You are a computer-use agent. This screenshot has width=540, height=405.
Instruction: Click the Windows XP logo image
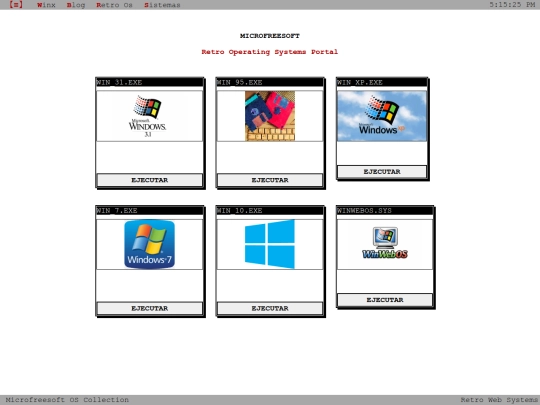pos(382,116)
